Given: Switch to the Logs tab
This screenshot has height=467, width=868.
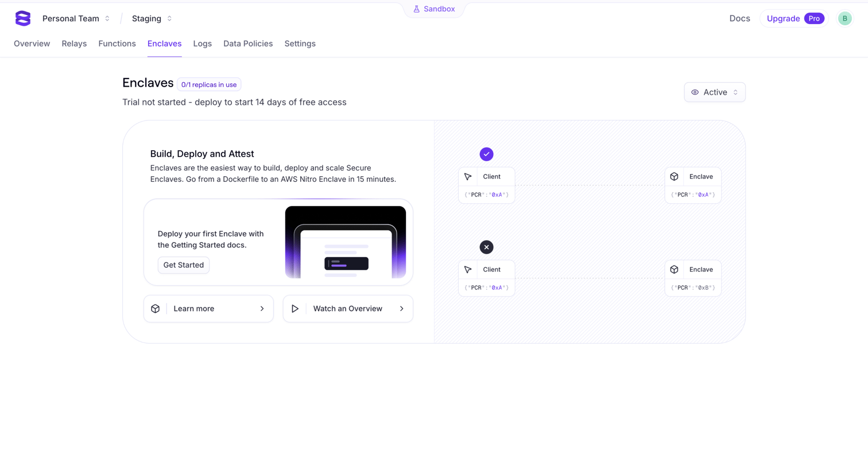Looking at the screenshot, I should [203, 44].
